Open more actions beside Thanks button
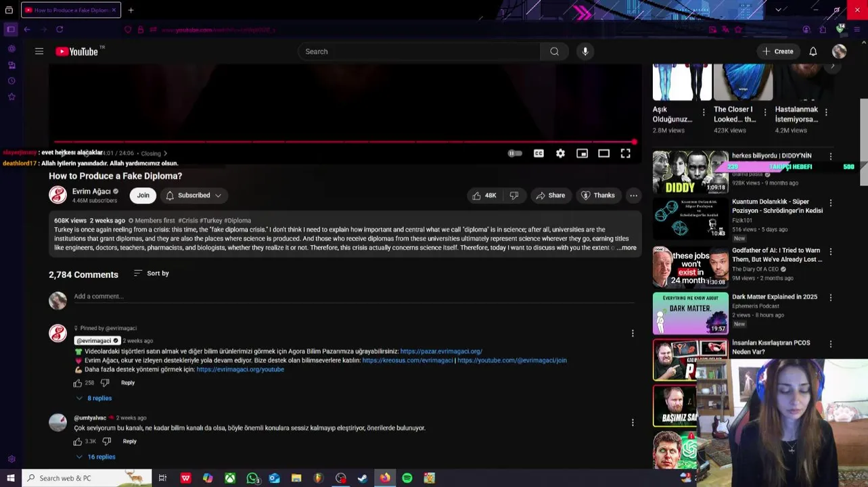This screenshot has height=487, width=868. tap(633, 195)
